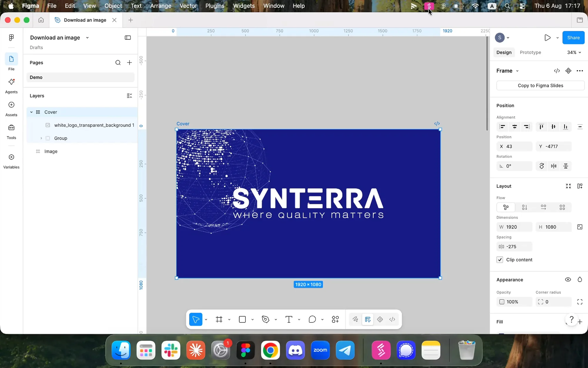588x368 pixels.
Task: Select the Frame tool
Action: [x=219, y=319]
